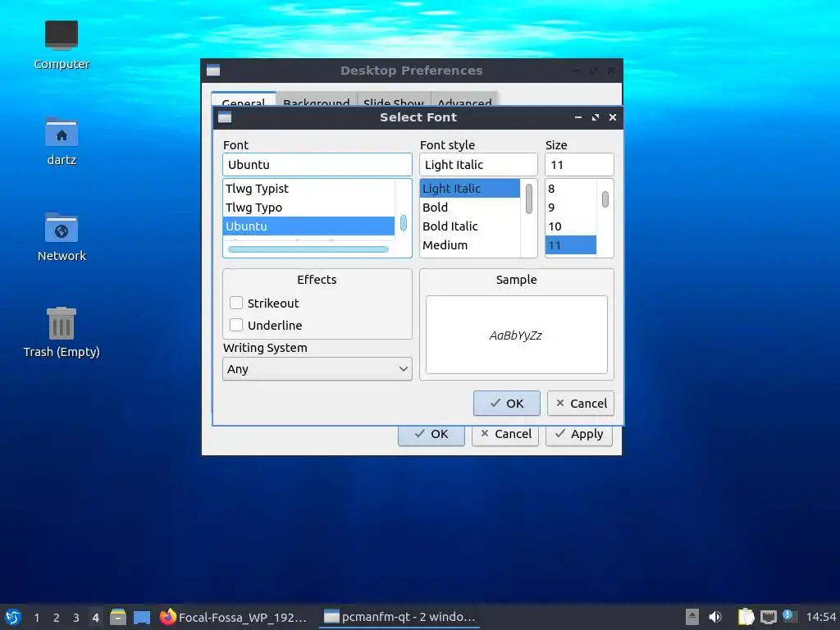The height and width of the screenshot is (630, 840).
Task: Open the Computer desktop icon
Action: [x=61, y=45]
